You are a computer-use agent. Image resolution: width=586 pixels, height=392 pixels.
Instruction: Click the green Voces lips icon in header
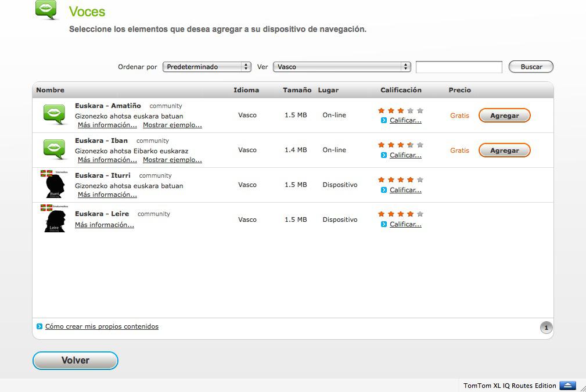(46, 10)
